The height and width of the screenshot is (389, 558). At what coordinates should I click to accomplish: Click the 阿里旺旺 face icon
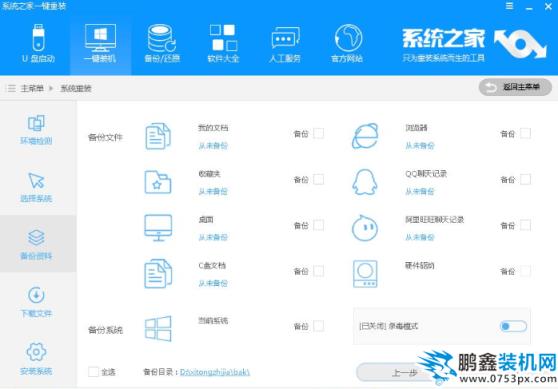365,228
